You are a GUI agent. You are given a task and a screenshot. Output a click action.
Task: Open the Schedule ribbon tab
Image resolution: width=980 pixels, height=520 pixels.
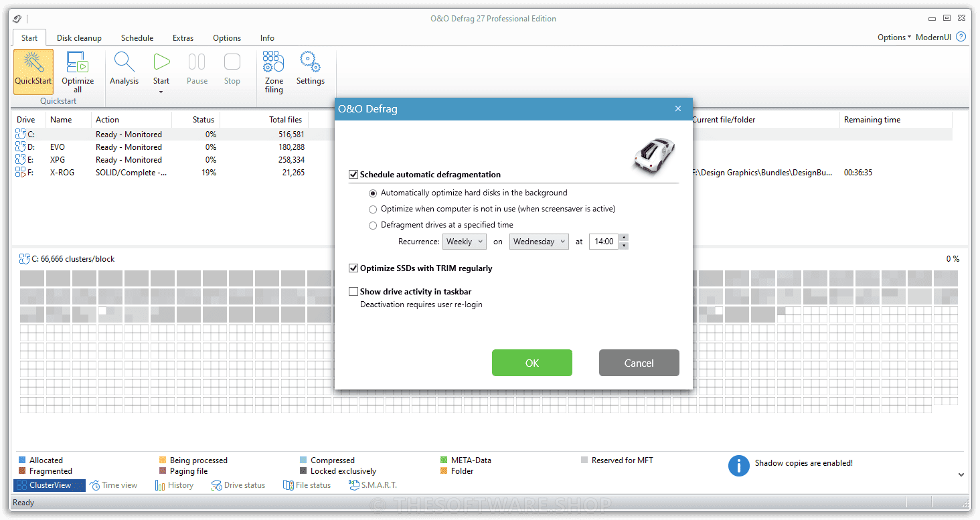click(137, 38)
